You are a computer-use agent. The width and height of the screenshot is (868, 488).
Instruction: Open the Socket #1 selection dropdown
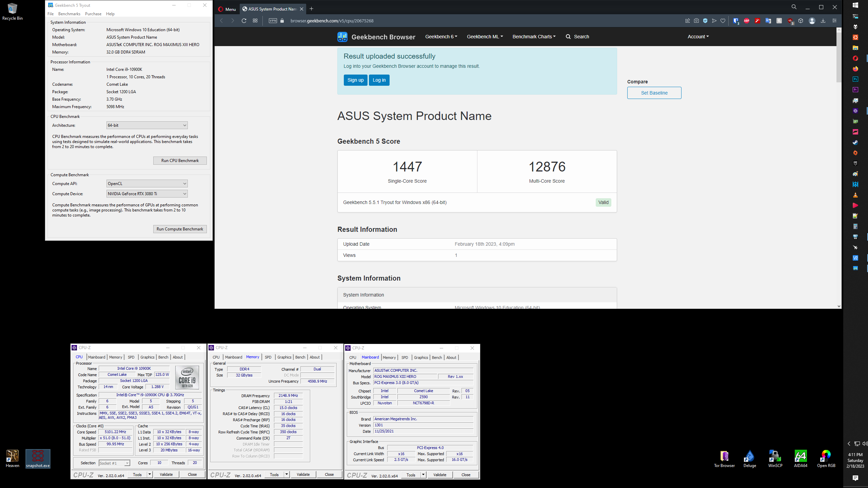coord(114,463)
